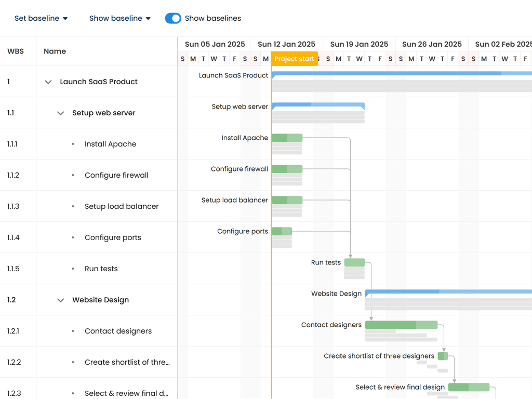This screenshot has height=399, width=532.
Task: Click the Name column header
Action: [x=55, y=51]
